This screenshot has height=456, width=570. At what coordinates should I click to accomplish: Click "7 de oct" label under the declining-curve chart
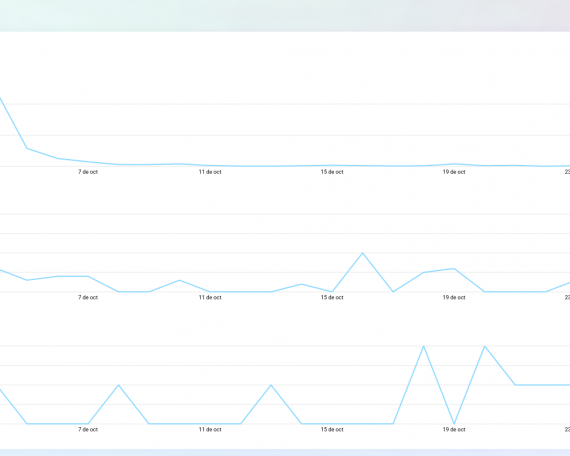coord(88,172)
